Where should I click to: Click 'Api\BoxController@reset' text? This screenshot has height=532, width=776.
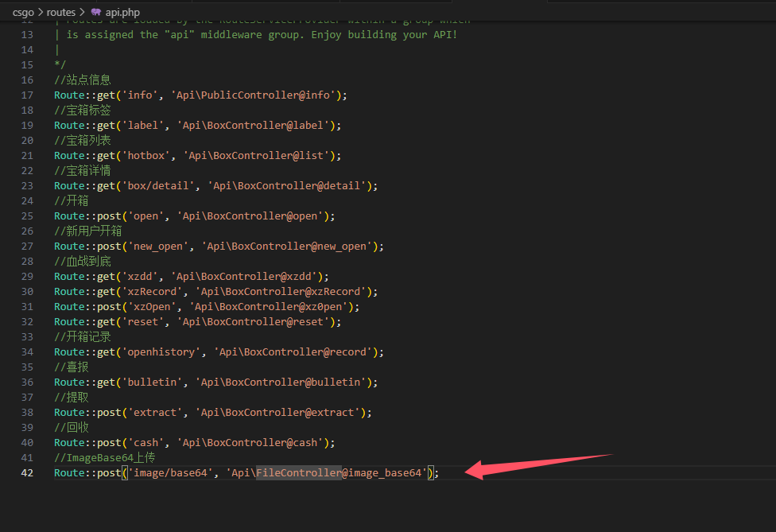(x=253, y=322)
